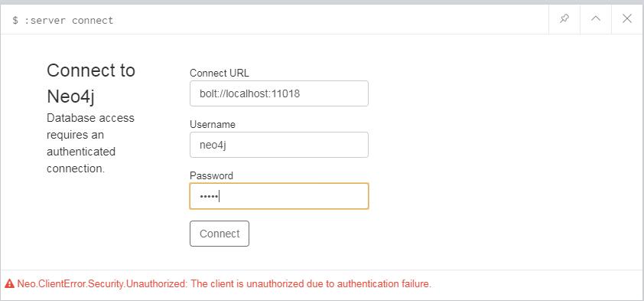
Task: Close the :server connect frame
Action: pos(626,19)
